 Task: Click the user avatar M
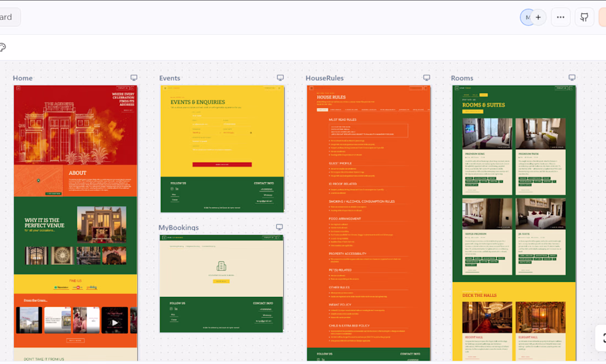[x=527, y=18]
